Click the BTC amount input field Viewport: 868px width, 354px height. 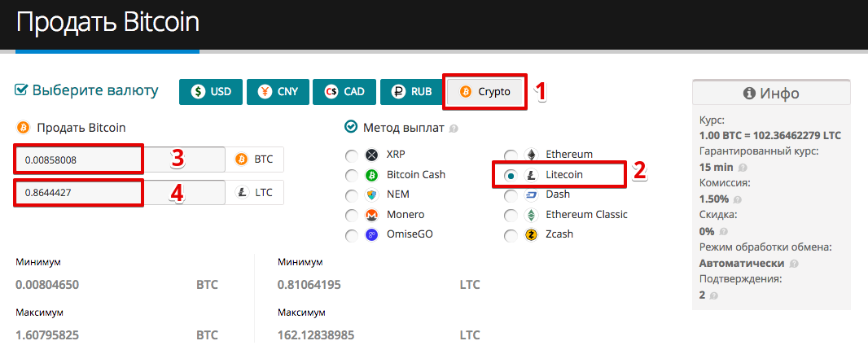pos(121,160)
